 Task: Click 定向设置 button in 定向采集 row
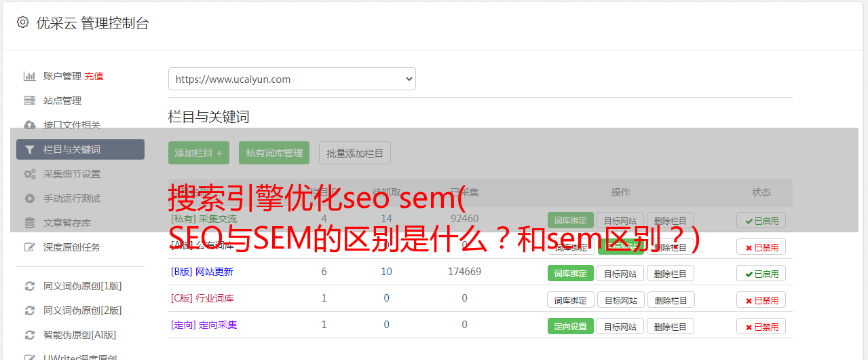click(x=570, y=326)
